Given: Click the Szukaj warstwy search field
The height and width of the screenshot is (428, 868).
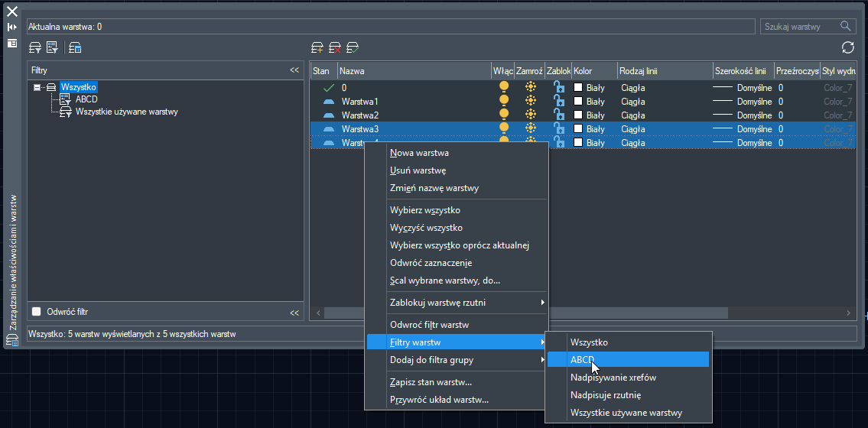Looking at the screenshot, I should (807, 26).
